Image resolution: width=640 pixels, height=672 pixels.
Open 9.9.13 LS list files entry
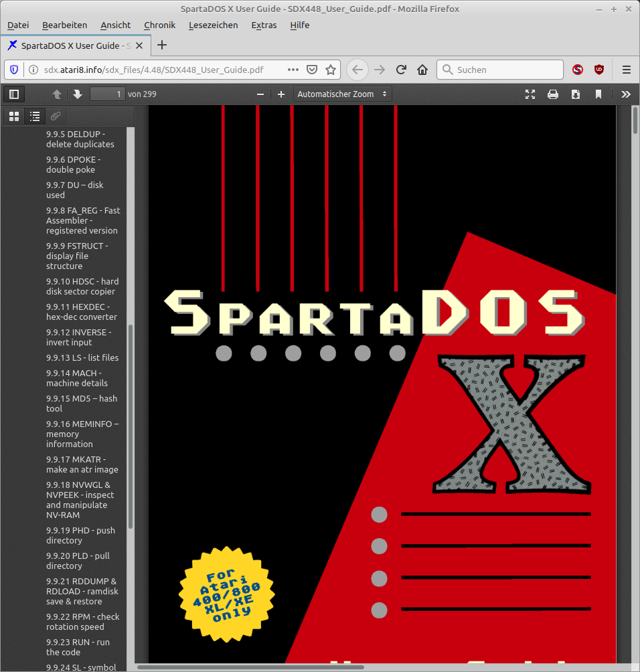click(x=82, y=357)
